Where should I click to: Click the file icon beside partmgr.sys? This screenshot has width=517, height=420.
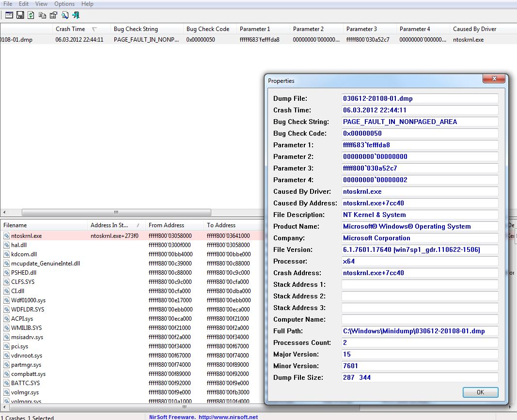[6, 365]
